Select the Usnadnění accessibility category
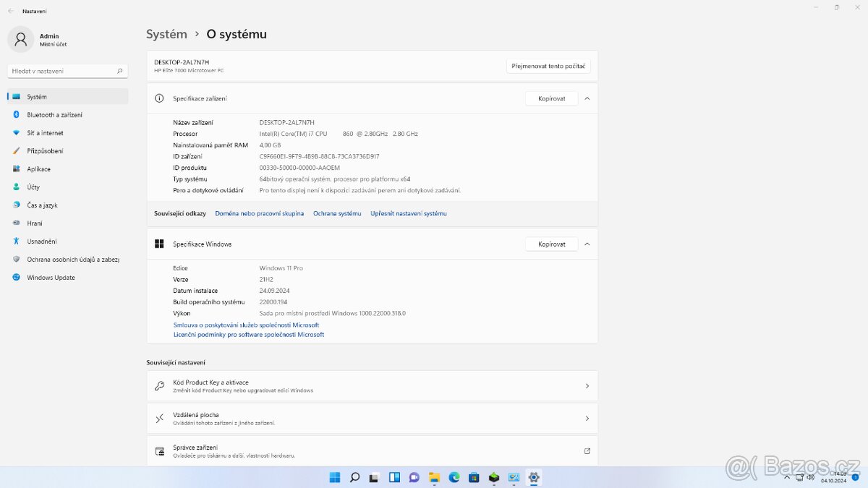Viewport: 868px width, 488px height. point(41,241)
